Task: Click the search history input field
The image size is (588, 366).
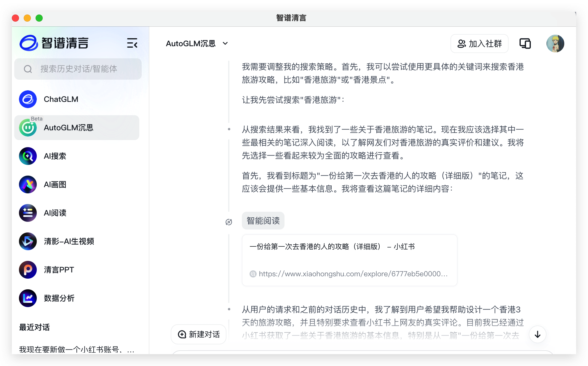Action: coord(78,69)
